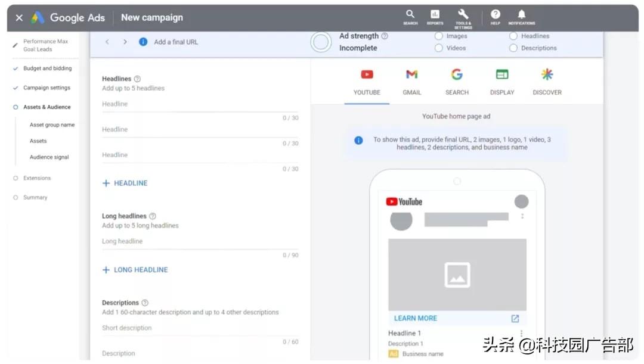The image size is (644, 364).
Task: Switch to the YouTube preview tab
Action: point(367,82)
